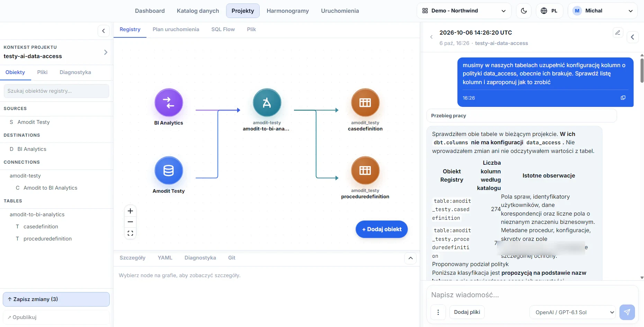Viewport: 644px width, 327px height.
Task: Edit the chat conversation title
Action: [x=618, y=33]
